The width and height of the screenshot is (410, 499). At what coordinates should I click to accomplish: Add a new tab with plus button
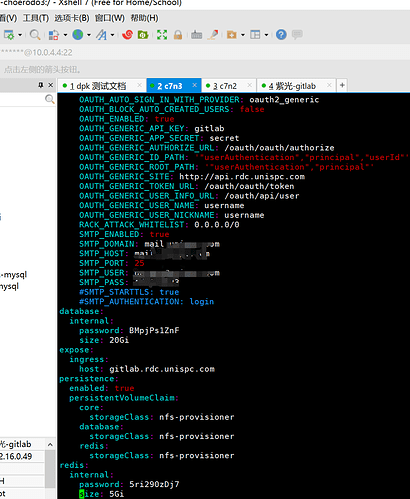tap(342, 85)
